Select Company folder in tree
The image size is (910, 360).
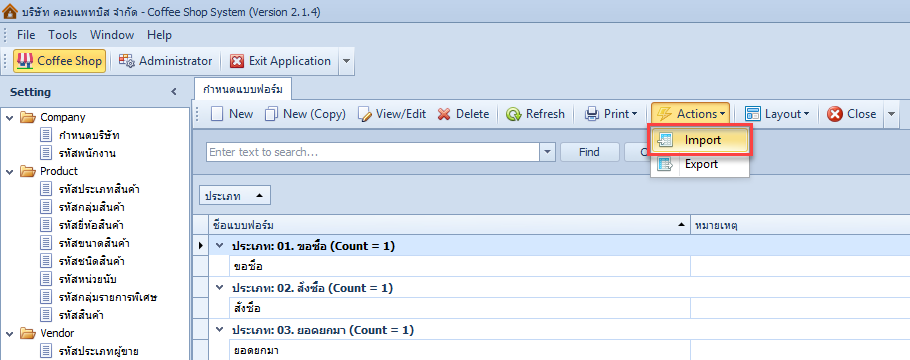point(63,117)
